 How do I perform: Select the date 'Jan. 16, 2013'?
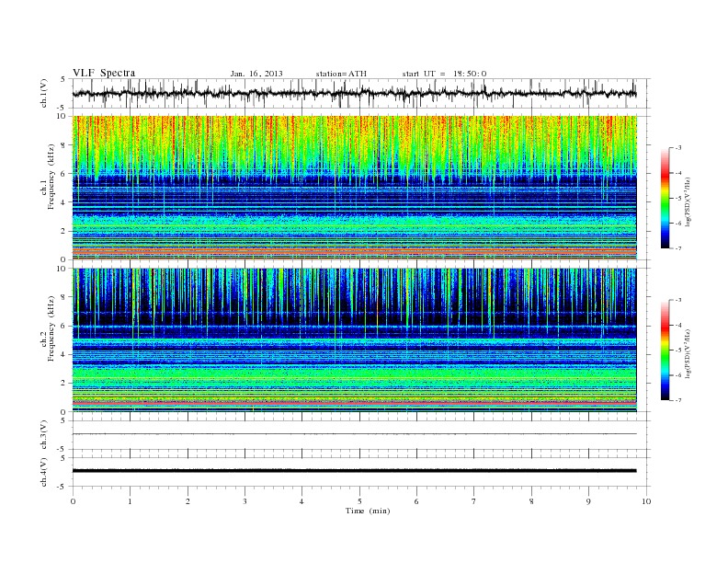[256, 74]
